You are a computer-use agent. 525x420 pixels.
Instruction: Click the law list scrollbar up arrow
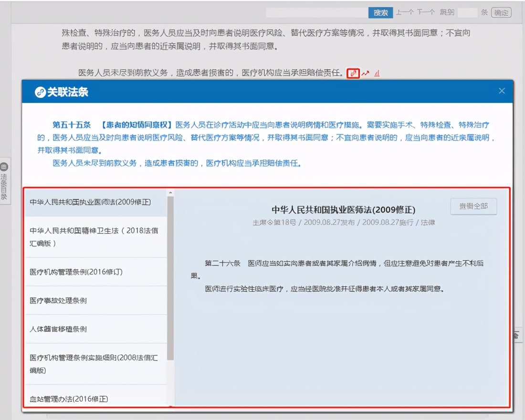170,193
